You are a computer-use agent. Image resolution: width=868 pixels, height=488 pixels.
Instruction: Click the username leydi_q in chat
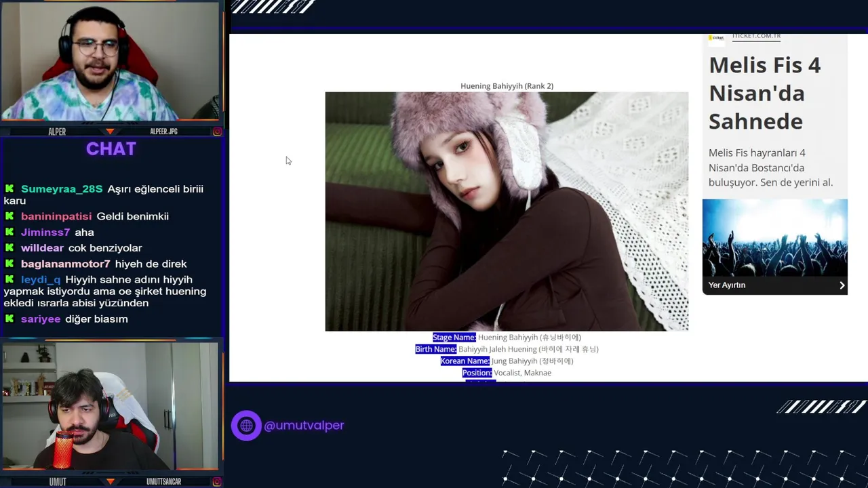pyautogui.click(x=41, y=279)
